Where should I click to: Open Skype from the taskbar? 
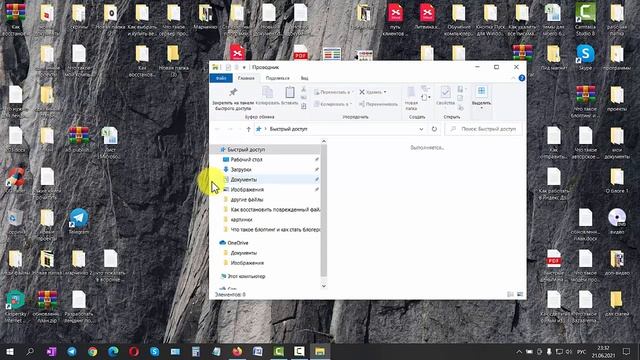coord(155,351)
